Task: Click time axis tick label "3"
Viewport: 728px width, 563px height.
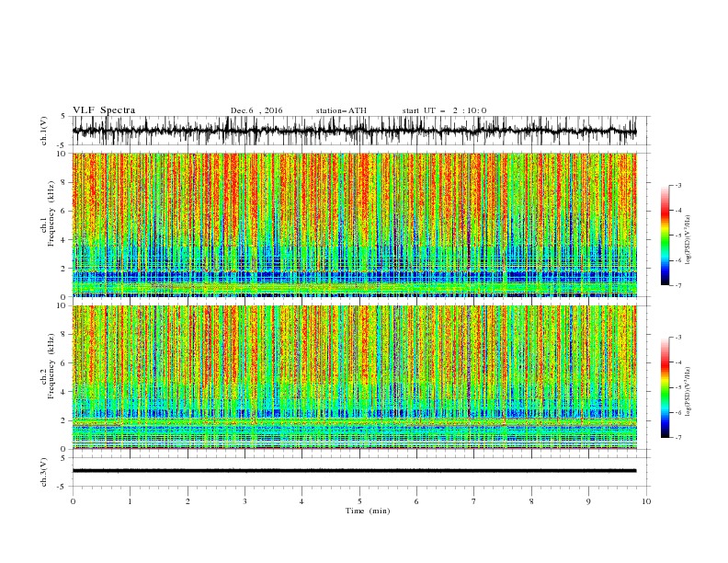Action: (x=245, y=501)
